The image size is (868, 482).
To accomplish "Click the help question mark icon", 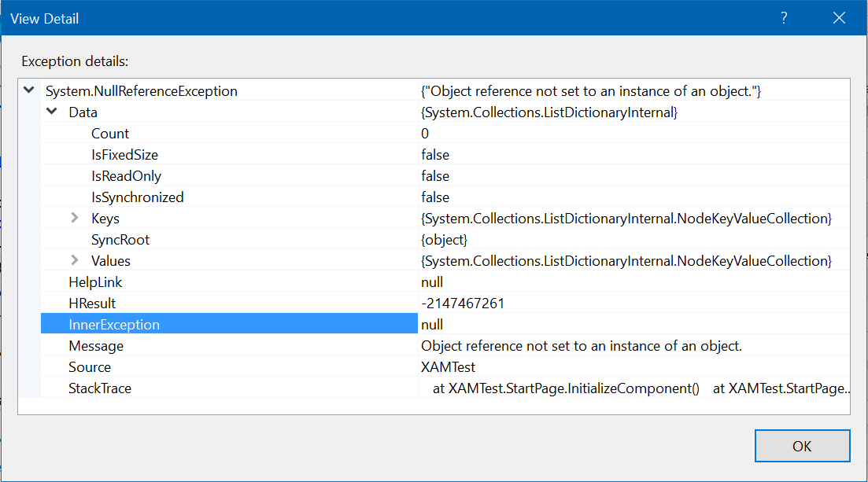I will point(783,17).
